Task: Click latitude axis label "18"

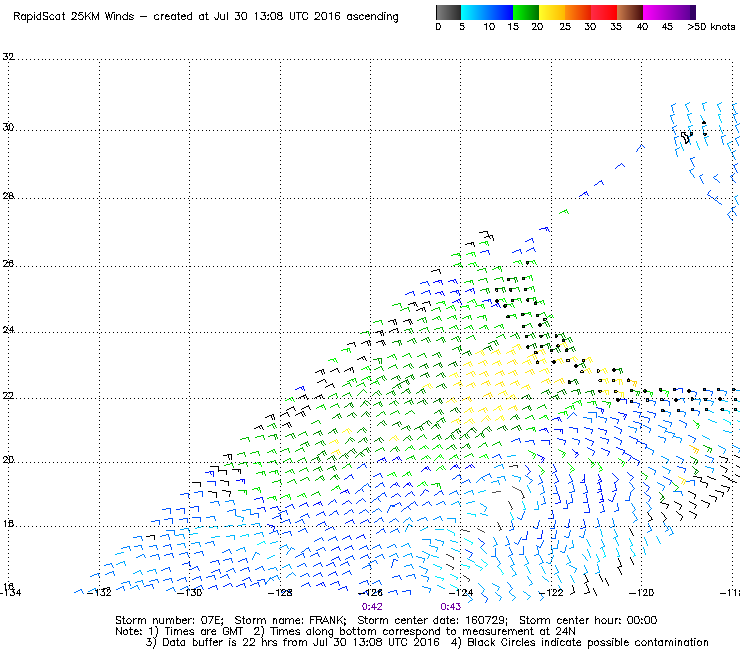Action: pyautogui.click(x=8, y=524)
